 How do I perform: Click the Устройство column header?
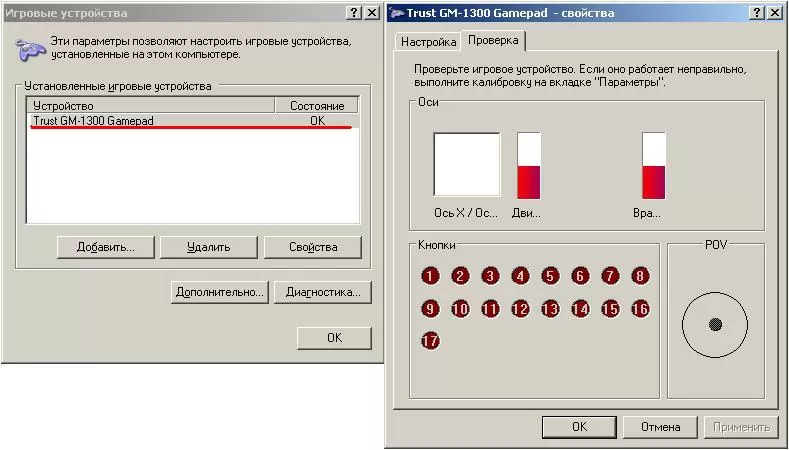point(150,106)
